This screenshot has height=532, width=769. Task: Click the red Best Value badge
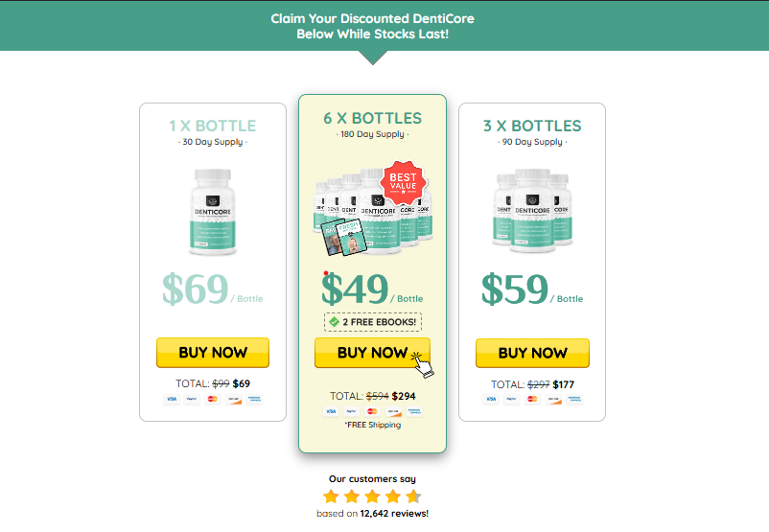pos(403,182)
